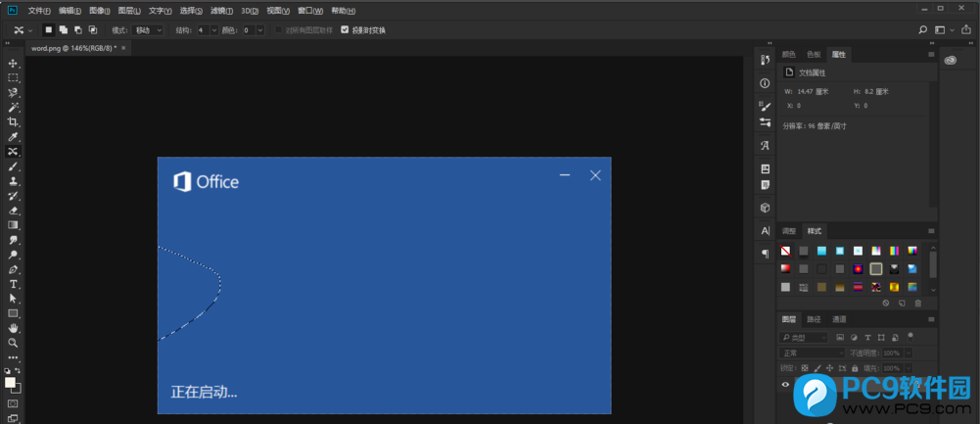The width and height of the screenshot is (980, 424).
Task: Open the Brush Settings panel icon
Action: coord(765,107)
